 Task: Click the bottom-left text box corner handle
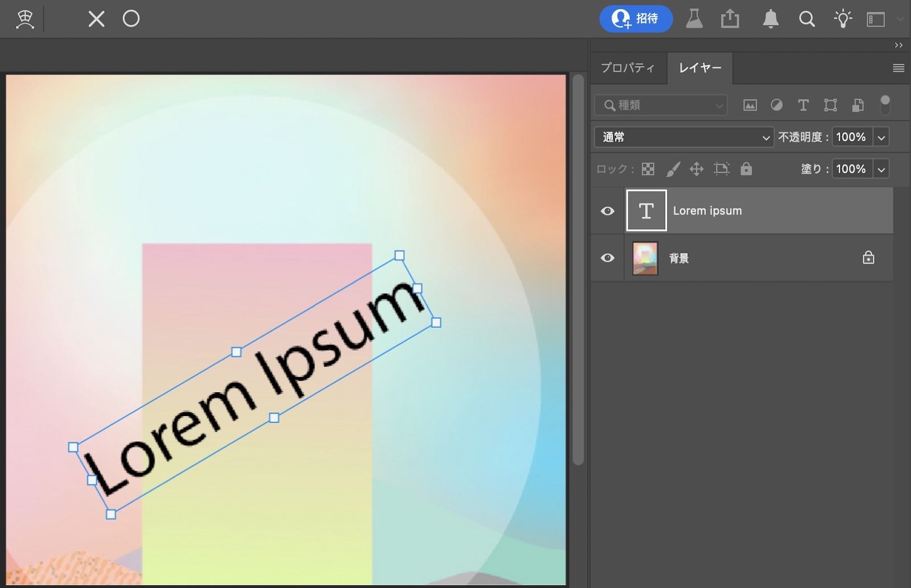(x=111, y=515)
